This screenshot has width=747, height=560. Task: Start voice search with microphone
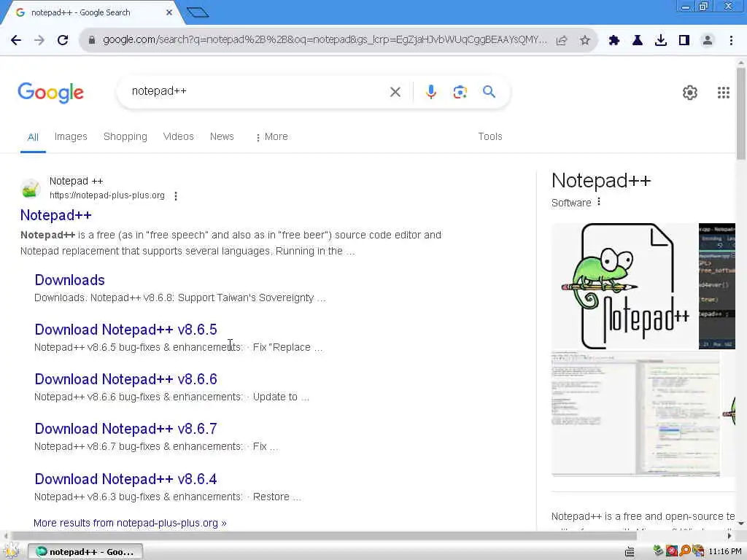[430, 91]
